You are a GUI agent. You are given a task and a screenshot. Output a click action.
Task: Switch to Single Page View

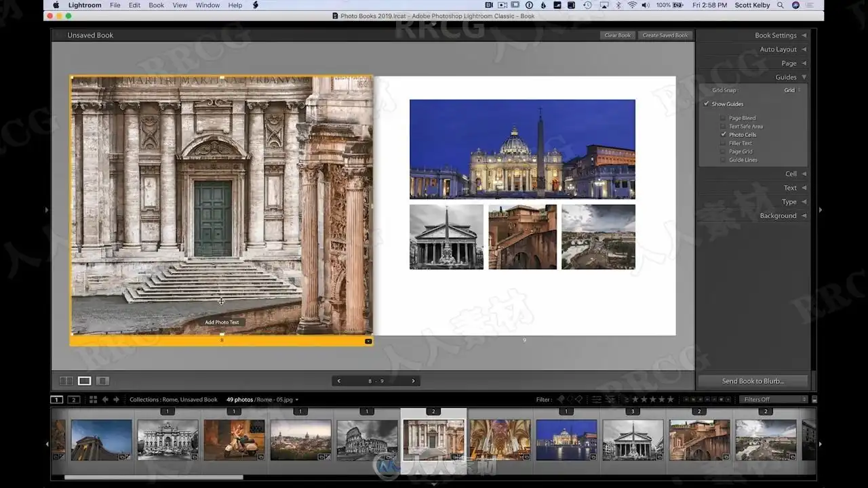(x=103, y=381)
